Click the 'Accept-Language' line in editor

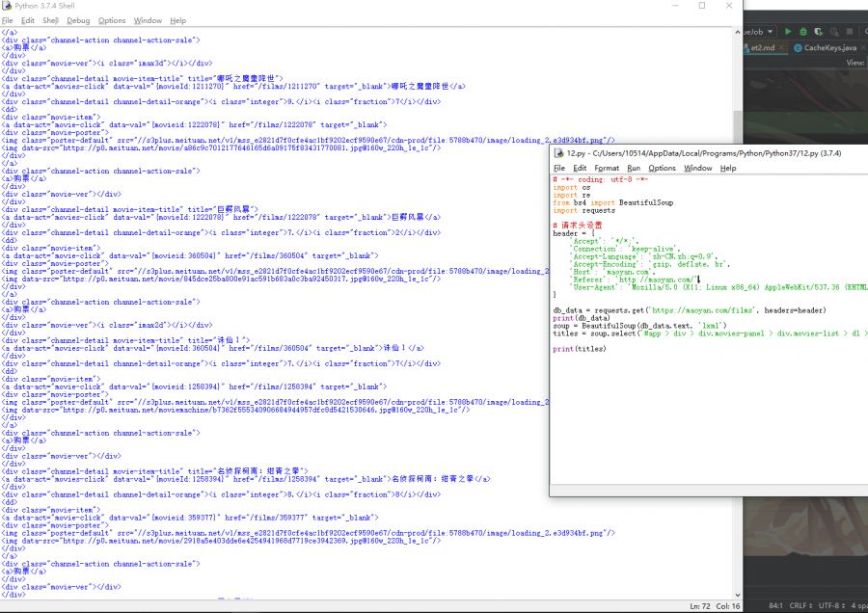[644, 256]
